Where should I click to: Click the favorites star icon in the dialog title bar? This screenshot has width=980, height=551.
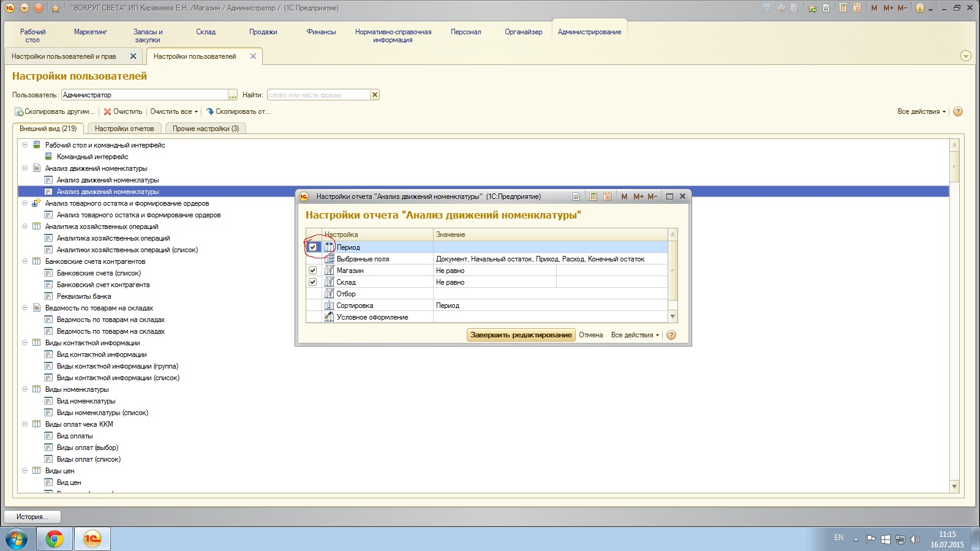576,197
